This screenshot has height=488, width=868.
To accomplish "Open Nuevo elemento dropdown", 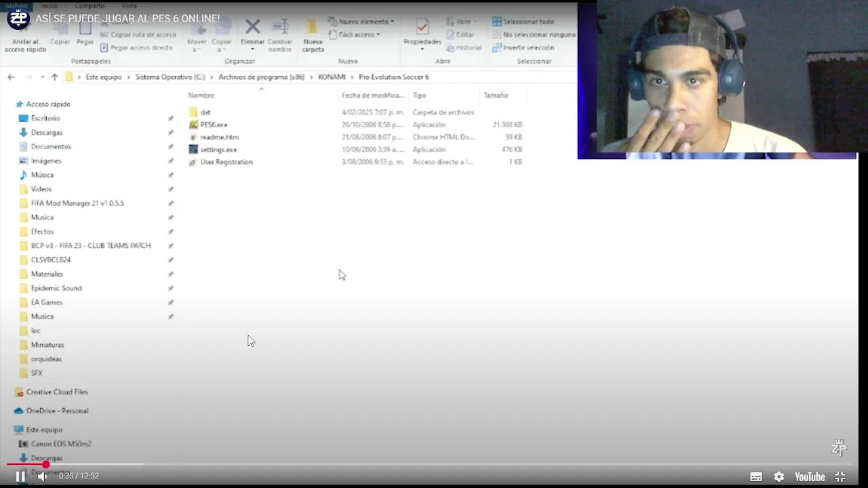I will point(361,22).
